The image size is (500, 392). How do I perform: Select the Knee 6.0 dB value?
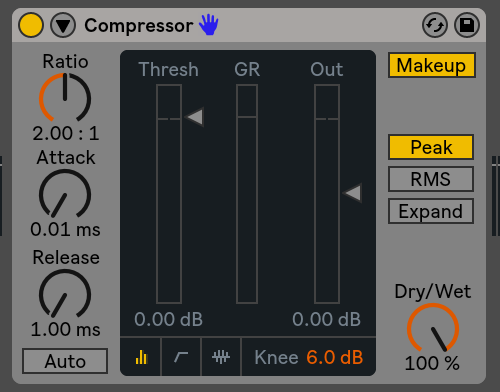tap(334, 357)
